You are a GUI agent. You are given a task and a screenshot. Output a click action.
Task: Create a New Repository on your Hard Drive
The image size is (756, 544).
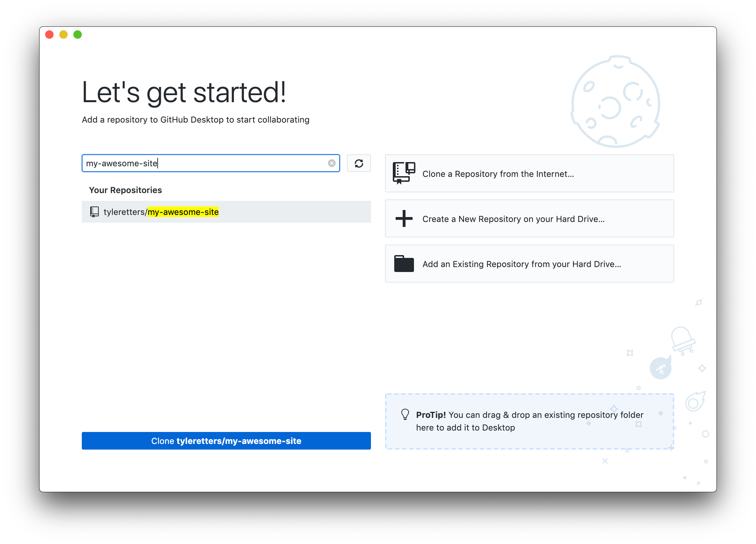529,218
